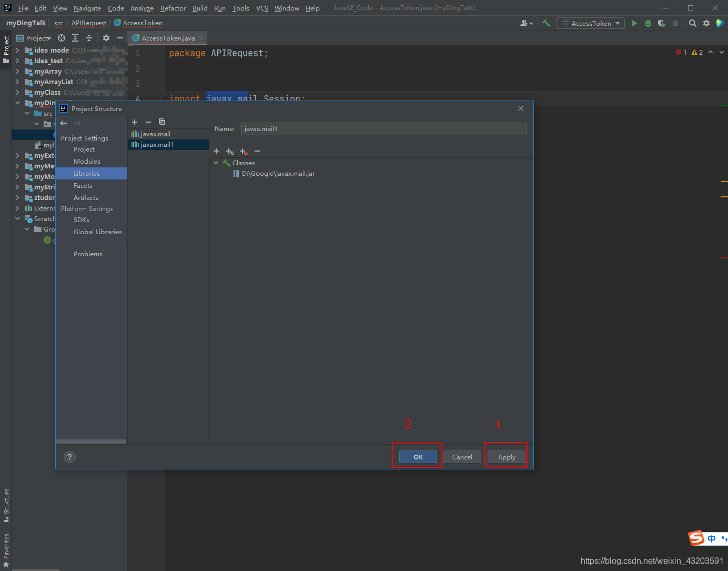728x571 pixels.
Task: Open Search Everywhere magnifier icon
Action: click(693, 23)
